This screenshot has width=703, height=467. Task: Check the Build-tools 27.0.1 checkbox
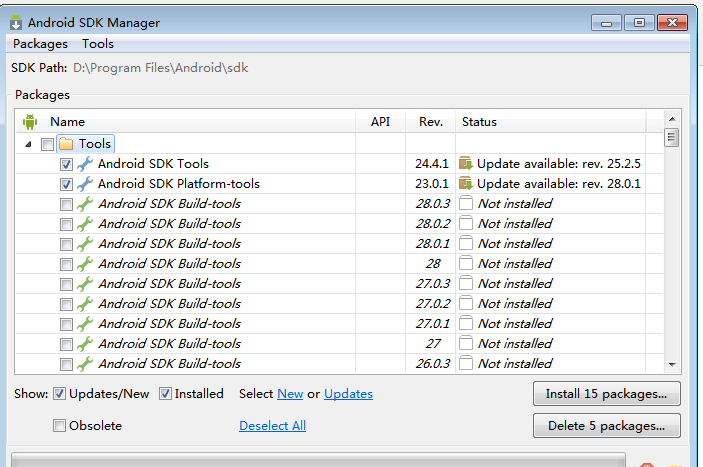coord(66,324)
